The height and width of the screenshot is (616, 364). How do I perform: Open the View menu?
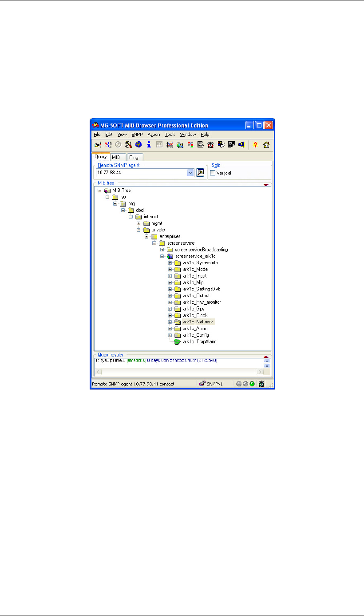pos(122,135)
